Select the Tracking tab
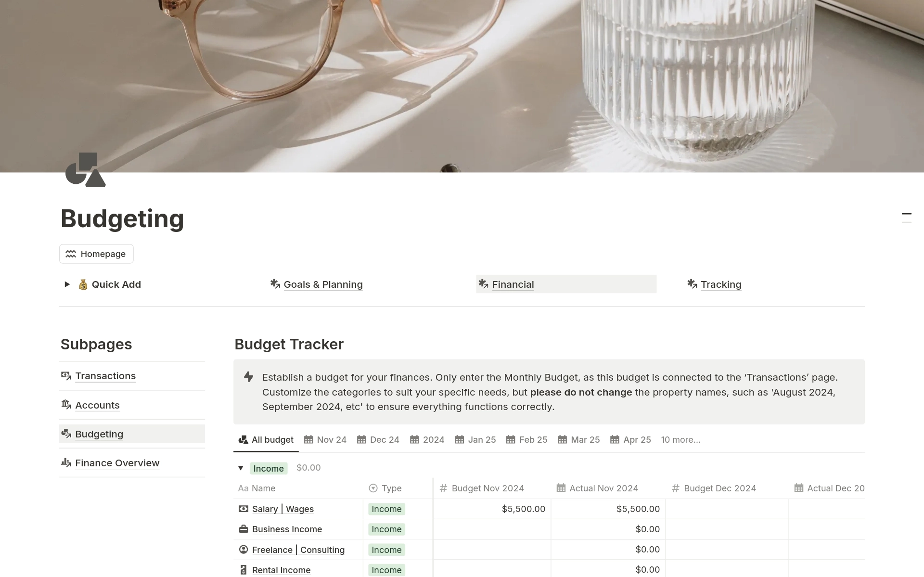Screen dimensions: 924x577 [x=720, y=284]
